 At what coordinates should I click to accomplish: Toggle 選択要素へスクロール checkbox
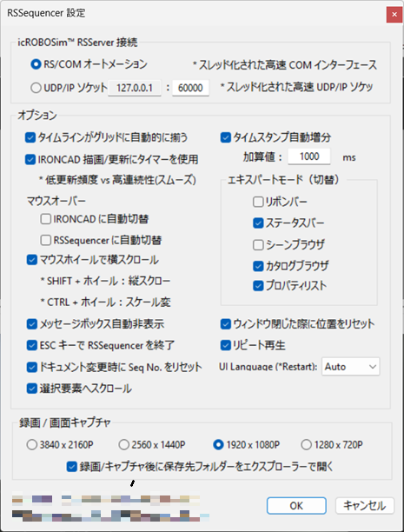tap(32, 389)
